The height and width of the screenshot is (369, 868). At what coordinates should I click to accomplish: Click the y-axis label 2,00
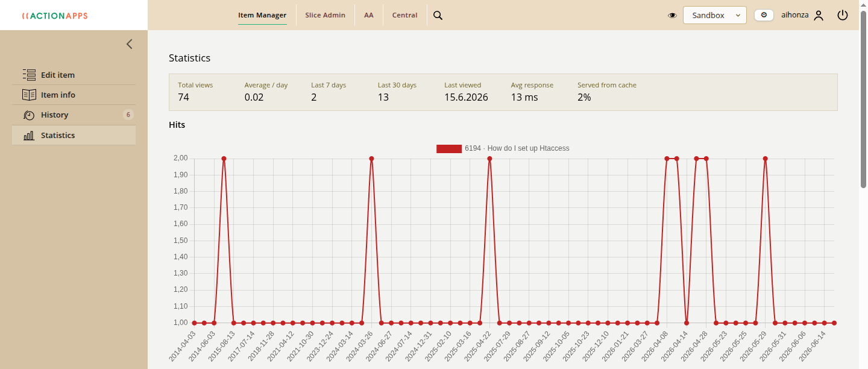click(180, 158)
